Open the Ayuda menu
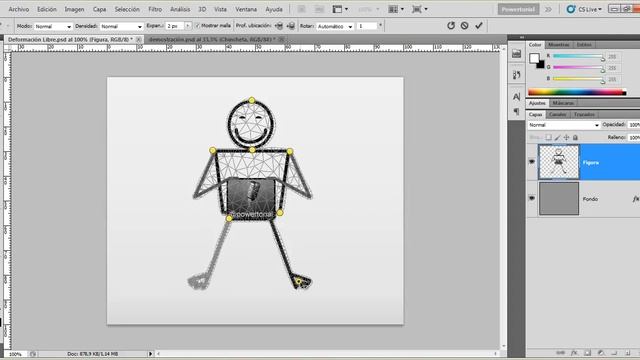 pos(273,9)
